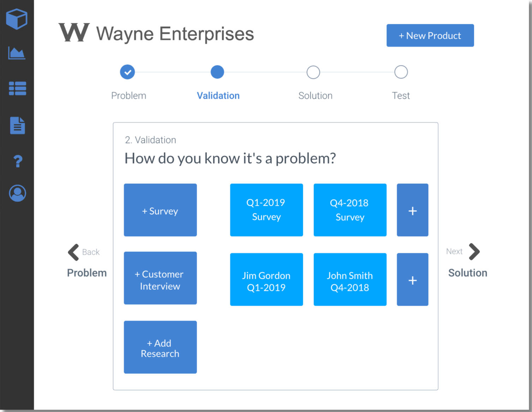The image size is (532, 412).
Task: Open the list view sidebar icon
Action: pos(17,88)
